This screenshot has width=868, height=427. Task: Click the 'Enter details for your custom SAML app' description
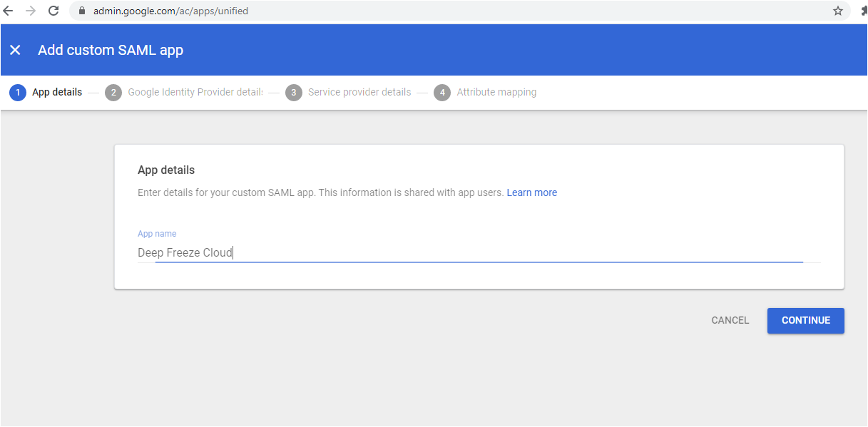coord(321,192)
